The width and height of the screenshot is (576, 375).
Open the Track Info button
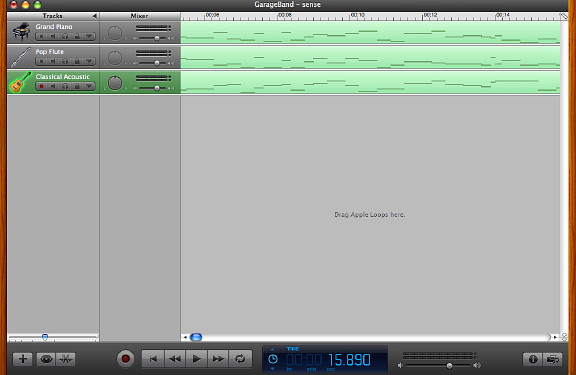click(x=533, y=359)
